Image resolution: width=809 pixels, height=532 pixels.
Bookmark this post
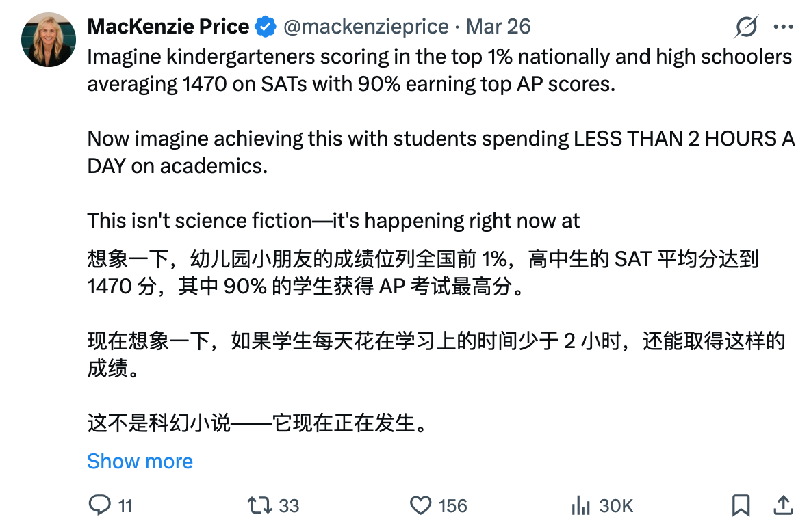740,504
